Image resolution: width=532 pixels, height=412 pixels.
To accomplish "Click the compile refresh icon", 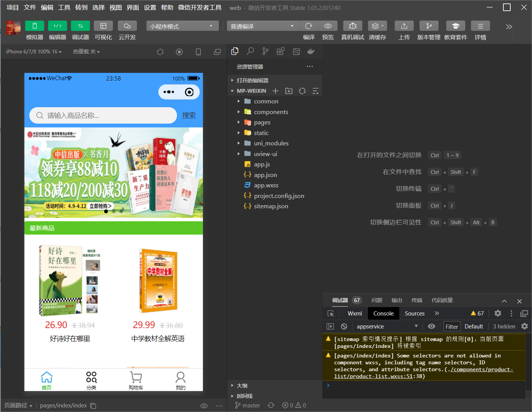I will click(x=309, y=26).
